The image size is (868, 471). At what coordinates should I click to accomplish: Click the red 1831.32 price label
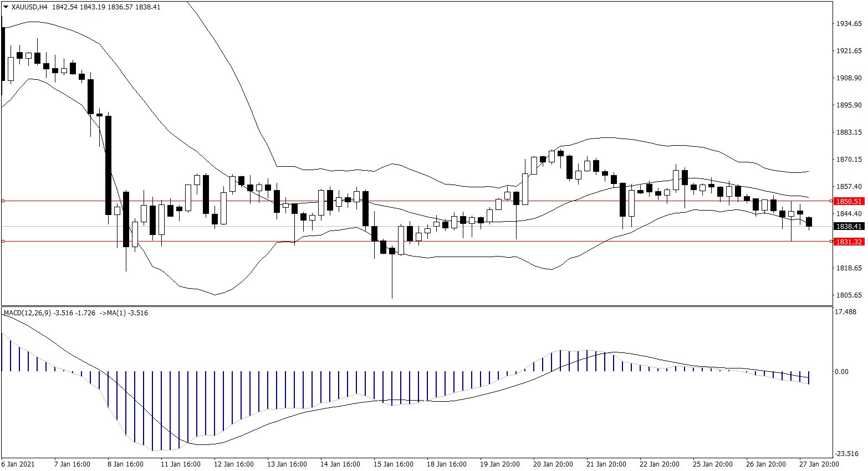(849, 242)
